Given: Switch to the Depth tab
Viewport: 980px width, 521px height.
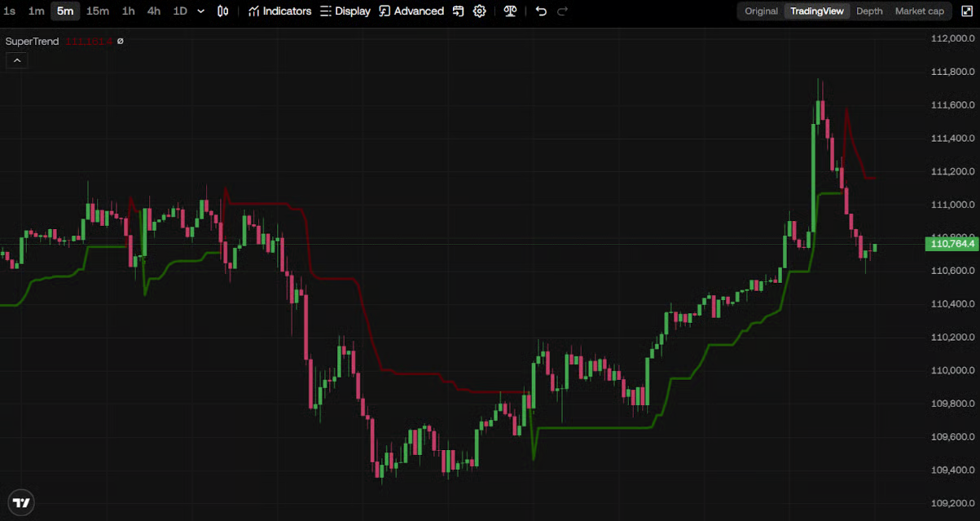Looking at the screenshot, I should (x=868, y=11).
